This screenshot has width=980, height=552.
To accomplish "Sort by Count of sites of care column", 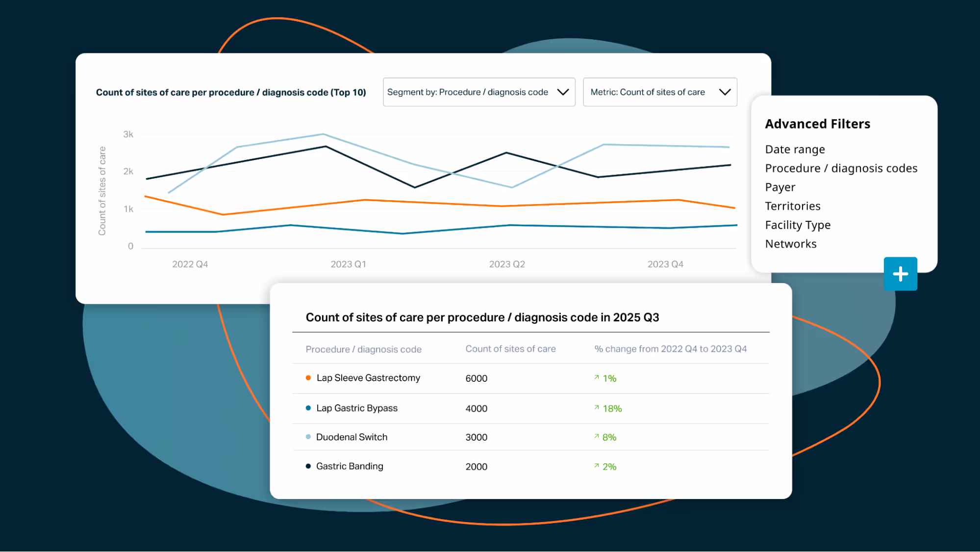I will pos(510,349).
